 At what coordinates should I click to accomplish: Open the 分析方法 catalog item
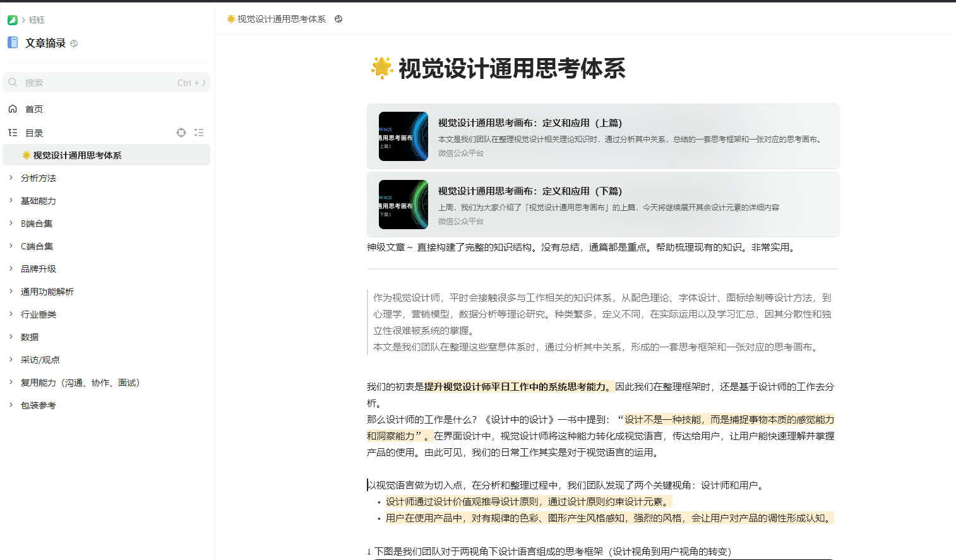click(39, 178)
